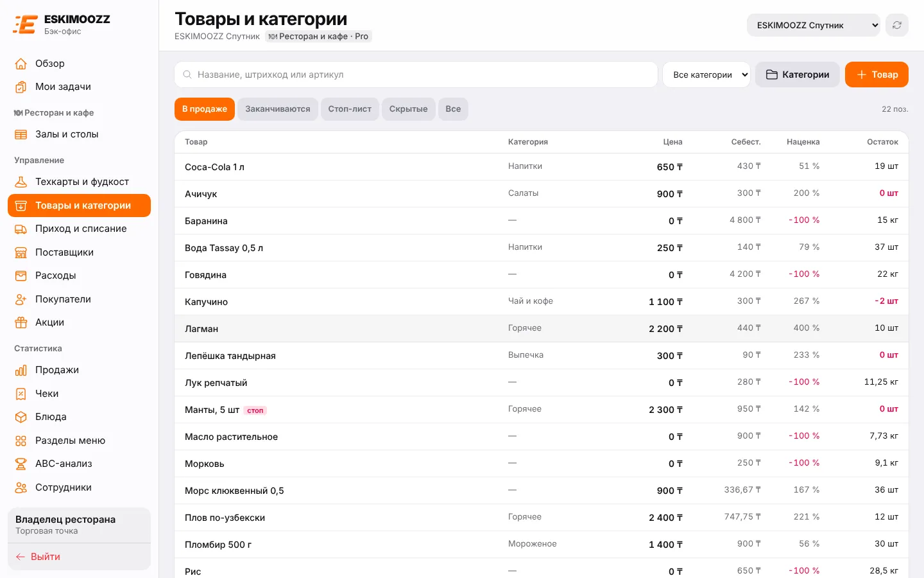Open the Пломбир 500 г product row

[542, 545]
